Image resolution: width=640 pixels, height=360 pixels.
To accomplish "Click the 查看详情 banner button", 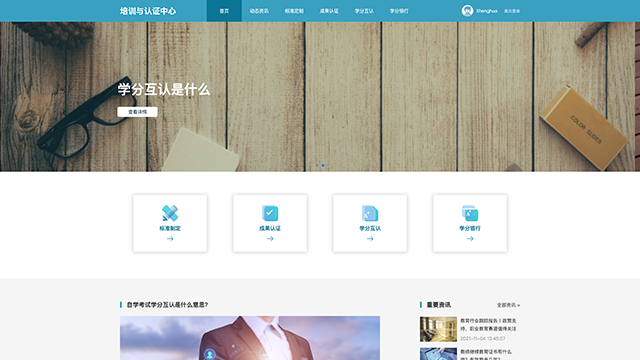I will click(137, 112).
